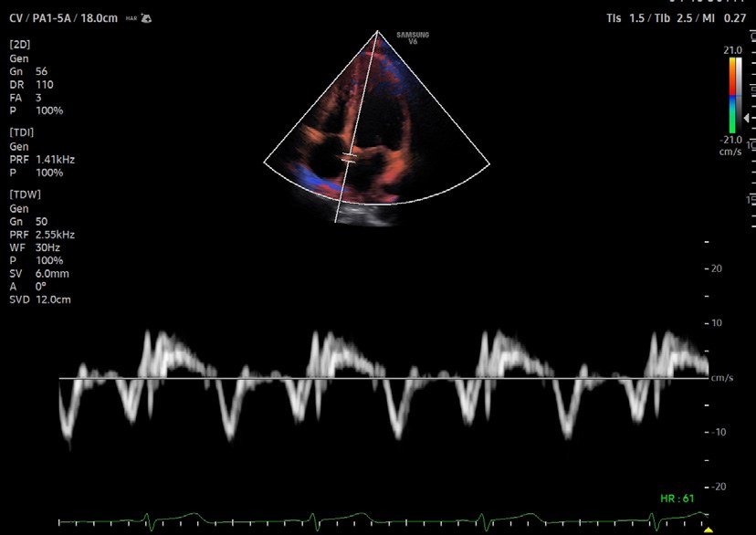Click the -10 mark on the velocity scale
This screenshot has height=535, width=756.
coord(717,433)
